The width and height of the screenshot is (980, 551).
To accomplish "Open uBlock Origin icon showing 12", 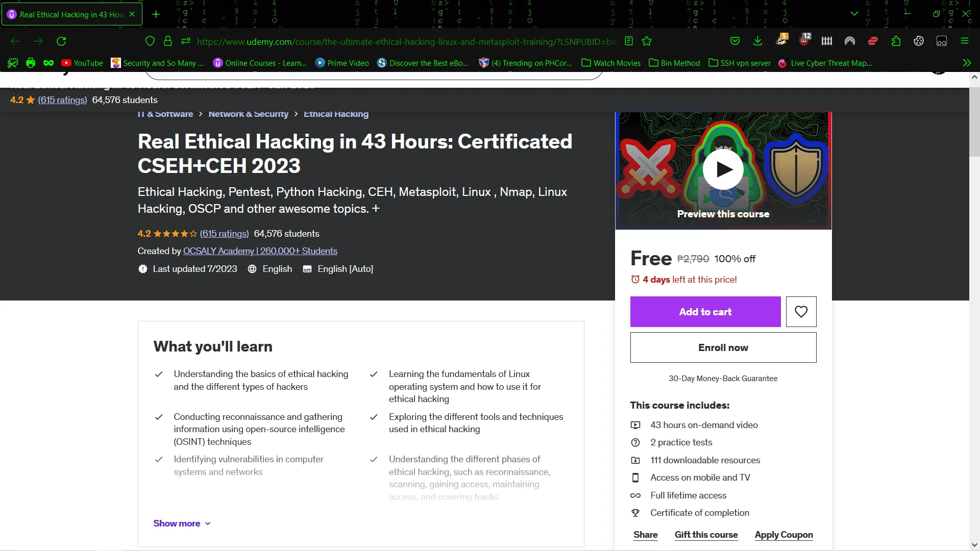I will tap(805, 40).
